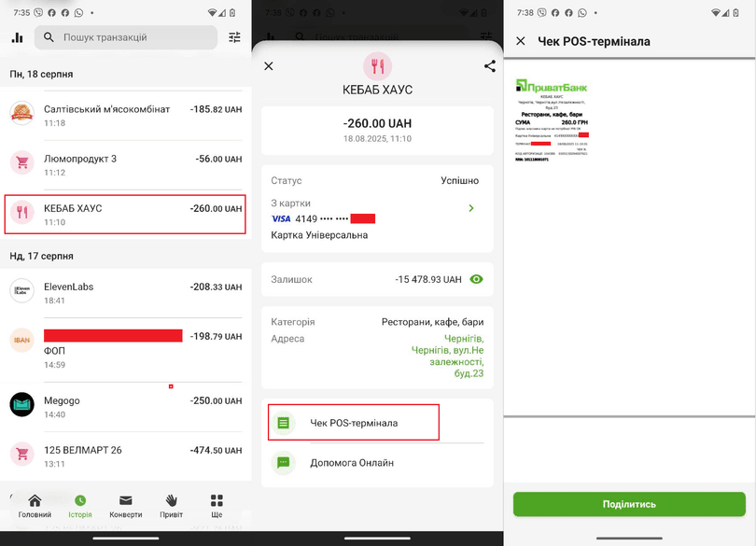Open the statistics chart icon
The width and height of the screenshot is (756, 546).
(17, 37)
